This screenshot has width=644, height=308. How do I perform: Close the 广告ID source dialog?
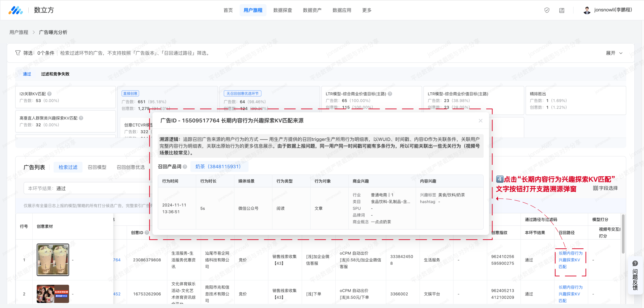click(x=480, y=121)
